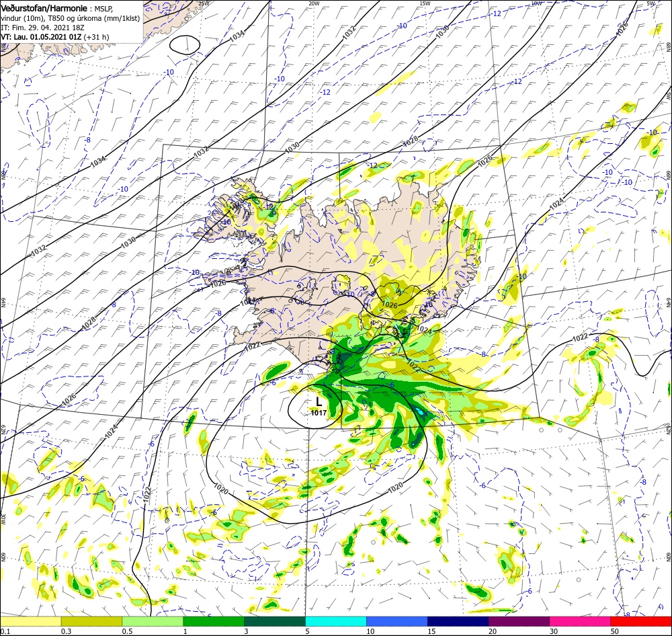Pick the bright blue 10 mm legend swatch

point(397,621)
